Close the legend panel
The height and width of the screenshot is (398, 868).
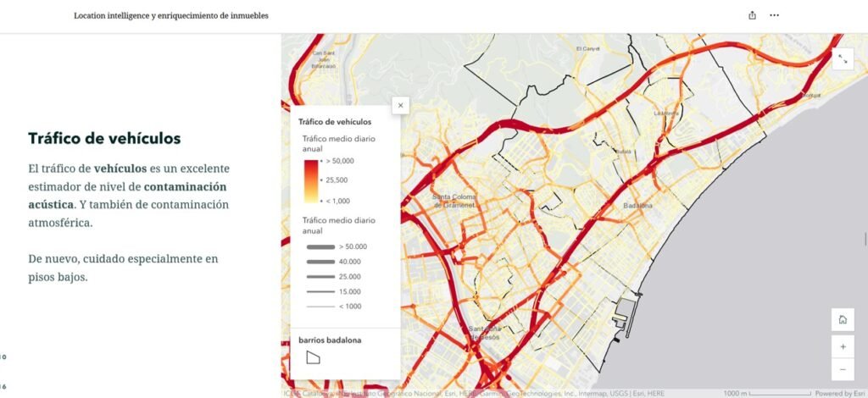[x=400, y=106]
